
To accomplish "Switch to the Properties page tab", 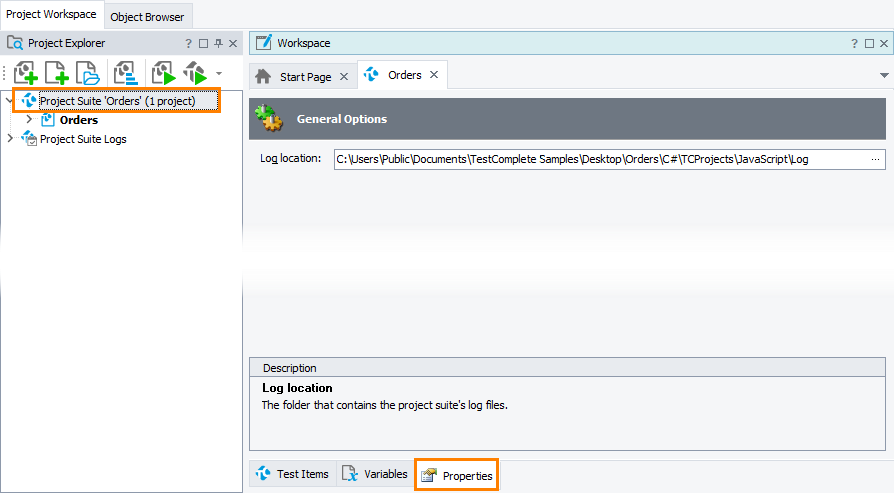I will 457,475.
